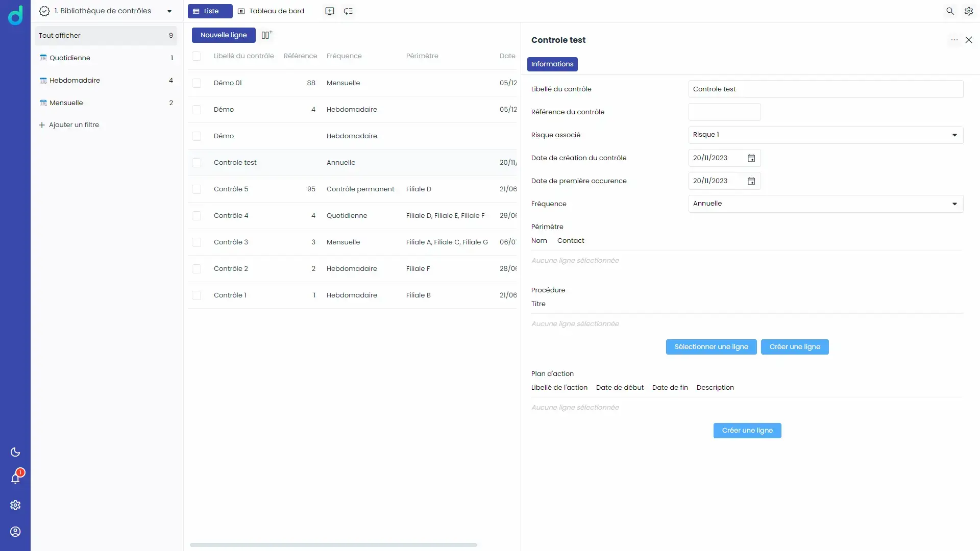Open calendar for Date de création
980x551 pixels.
coord(751,158)
